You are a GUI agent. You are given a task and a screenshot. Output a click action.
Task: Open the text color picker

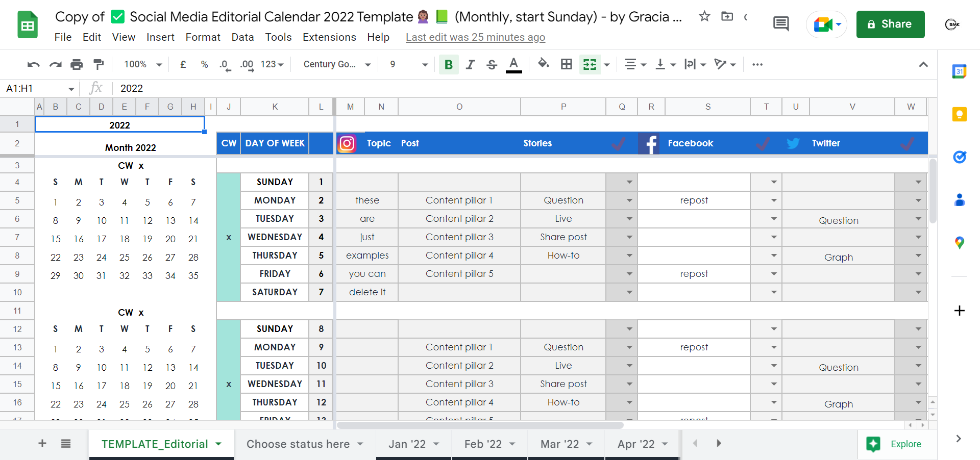point(513,64)
